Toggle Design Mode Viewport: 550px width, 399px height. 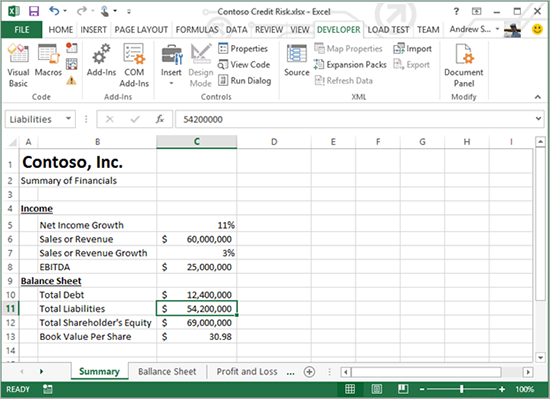(x=201, y=66)
